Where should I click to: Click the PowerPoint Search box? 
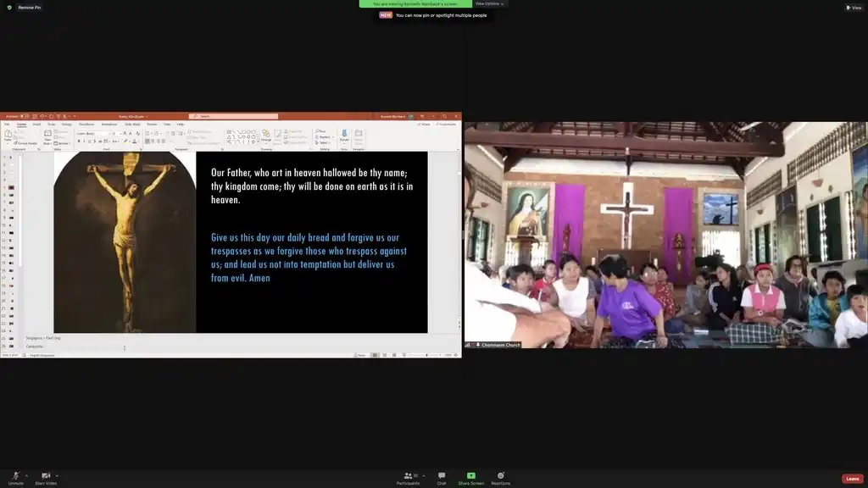[x=234, y=117]
